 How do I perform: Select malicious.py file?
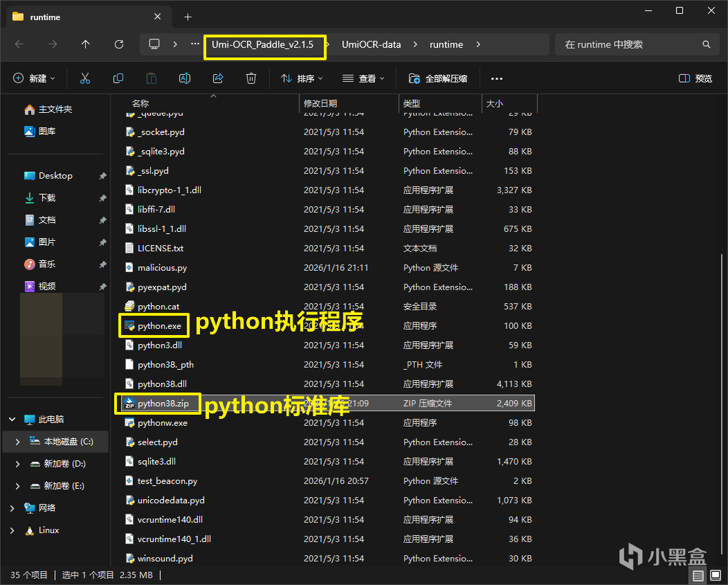[163, 268]
